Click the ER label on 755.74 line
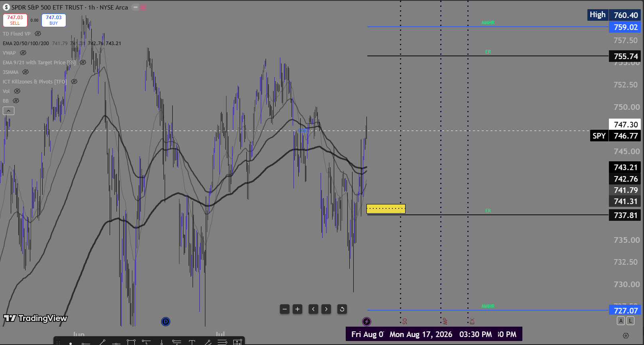The width and height of the screenshot is (644, 345). 488,52
